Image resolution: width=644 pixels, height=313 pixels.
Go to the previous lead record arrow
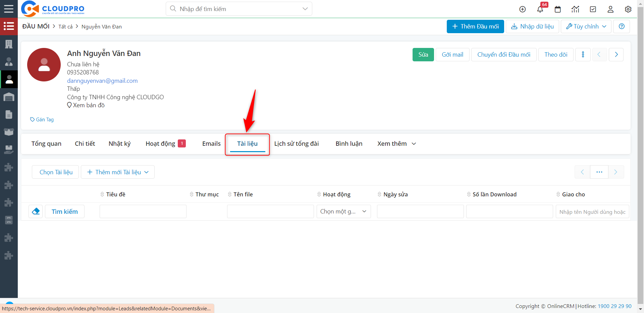point(599,55)
